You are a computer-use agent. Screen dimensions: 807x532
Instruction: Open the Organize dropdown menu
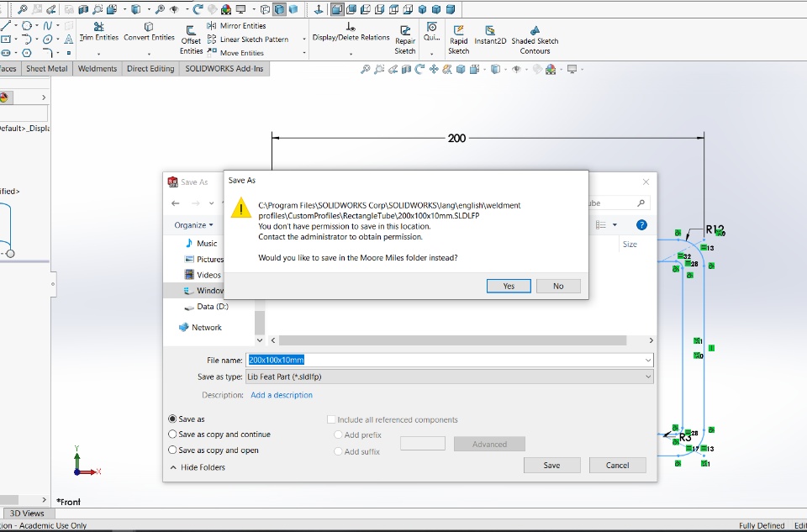tap(193, 225)
